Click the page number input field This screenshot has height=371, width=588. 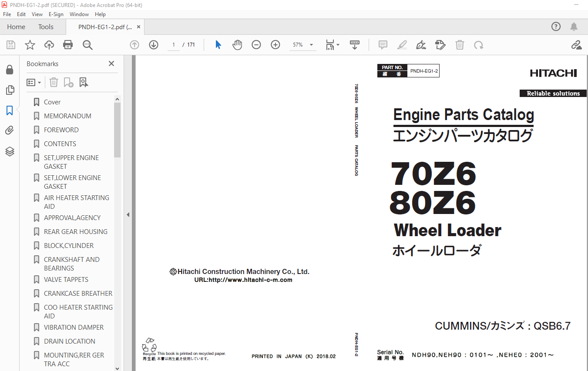[174, 45]
